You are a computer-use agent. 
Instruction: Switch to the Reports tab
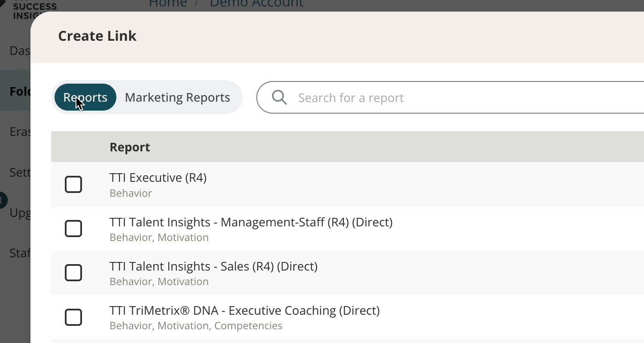tap(85, 97)
